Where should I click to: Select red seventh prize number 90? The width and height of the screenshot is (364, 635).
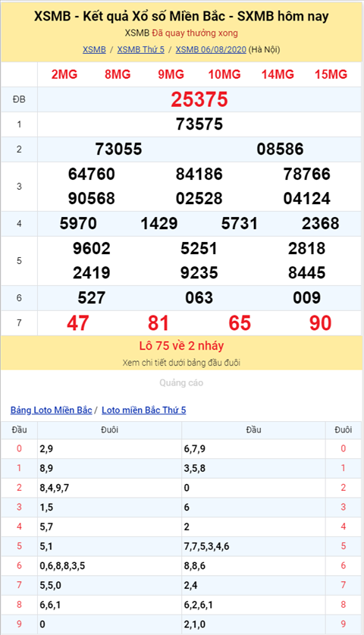point(320,323)
